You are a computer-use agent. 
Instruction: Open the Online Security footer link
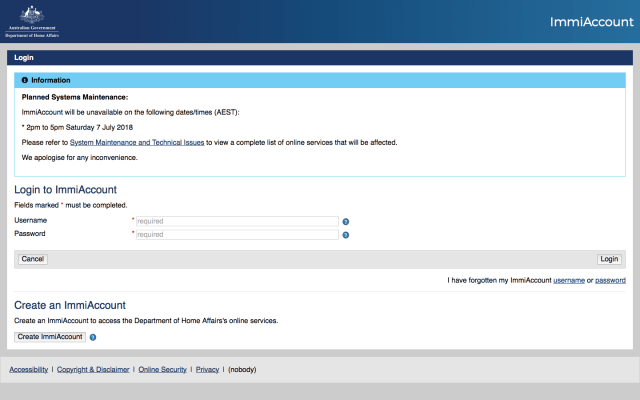[x=162, y=369]
